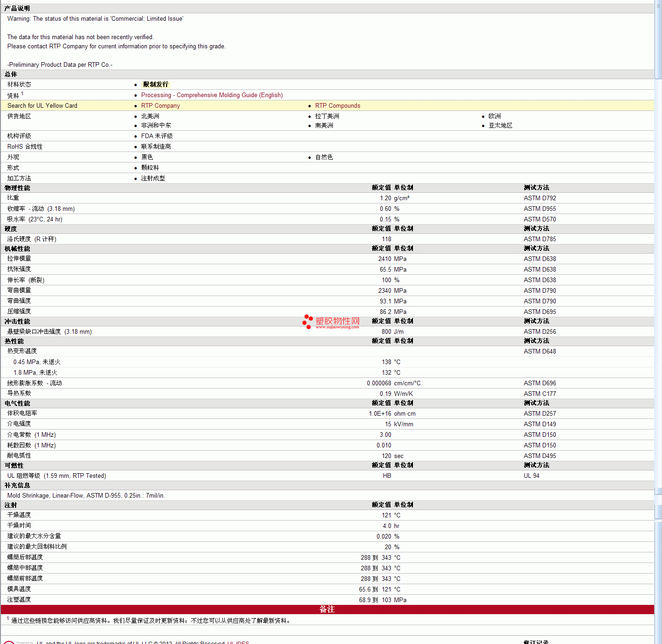This screenshot has height=644, width=662.
Task: Click the 南美洲 availability region
Action: coord(324,126)
